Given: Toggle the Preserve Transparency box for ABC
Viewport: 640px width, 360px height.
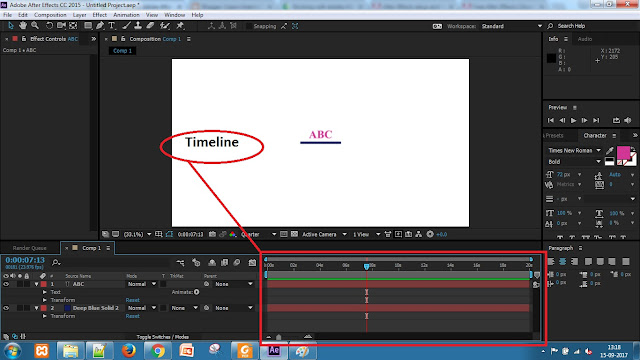Looking at the screenshot, I should [163, 284].
